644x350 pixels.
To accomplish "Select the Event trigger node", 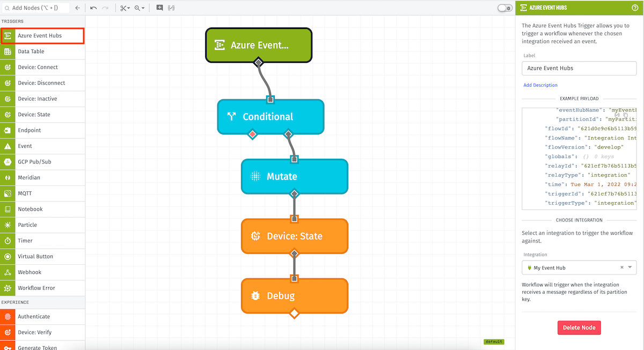I will tap(42, 146).
